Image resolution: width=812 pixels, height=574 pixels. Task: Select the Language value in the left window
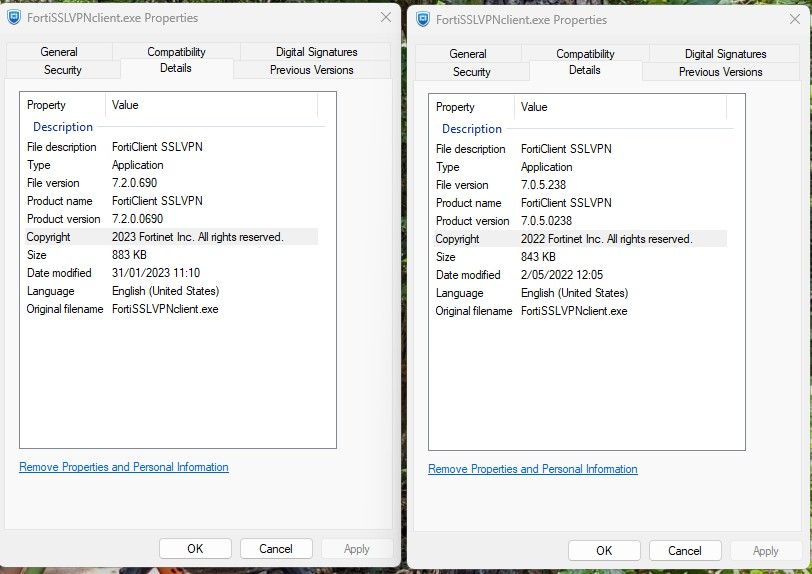[x=166, y=291]
